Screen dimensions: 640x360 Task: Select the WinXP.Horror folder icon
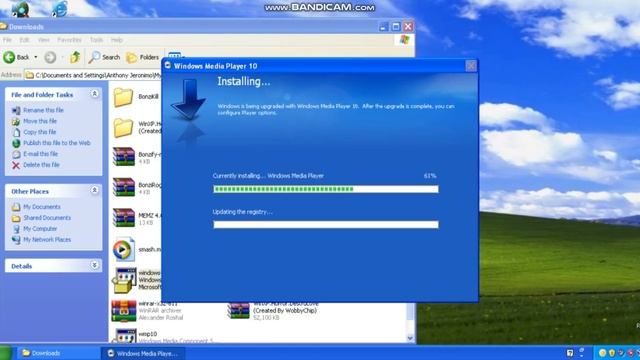click(123, 127)
